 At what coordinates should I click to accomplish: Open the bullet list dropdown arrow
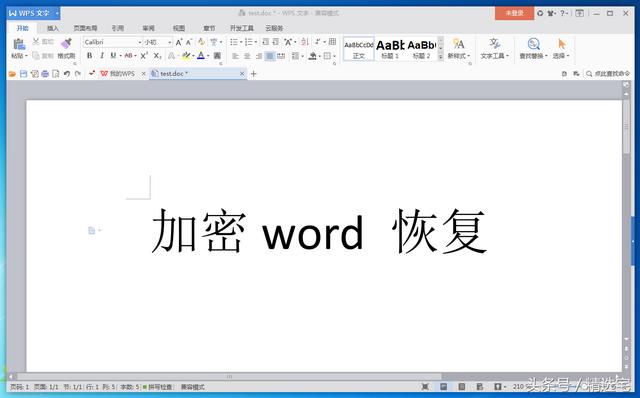(x=241, y=42)
